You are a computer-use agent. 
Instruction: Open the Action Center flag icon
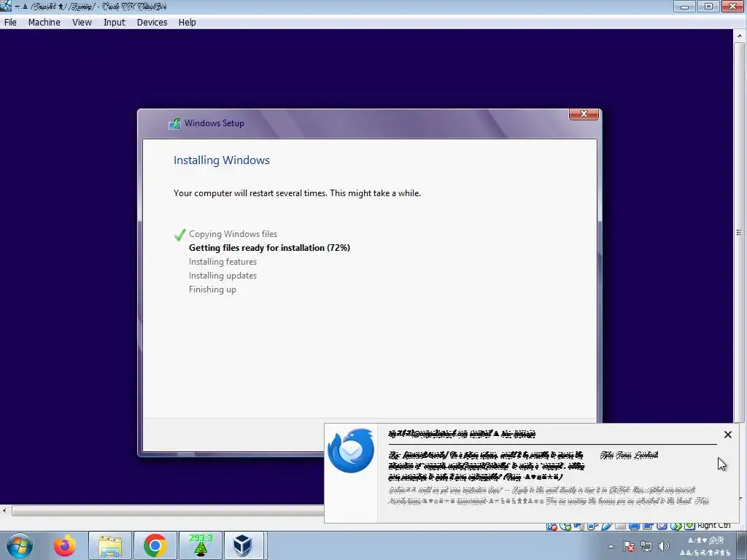point(629,546)
